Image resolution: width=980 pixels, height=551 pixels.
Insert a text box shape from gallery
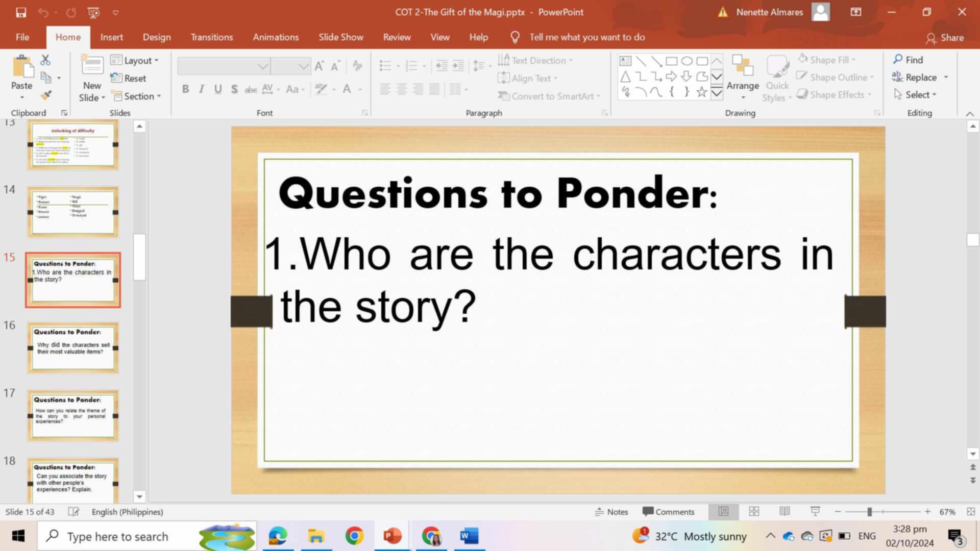click(625, 61)
